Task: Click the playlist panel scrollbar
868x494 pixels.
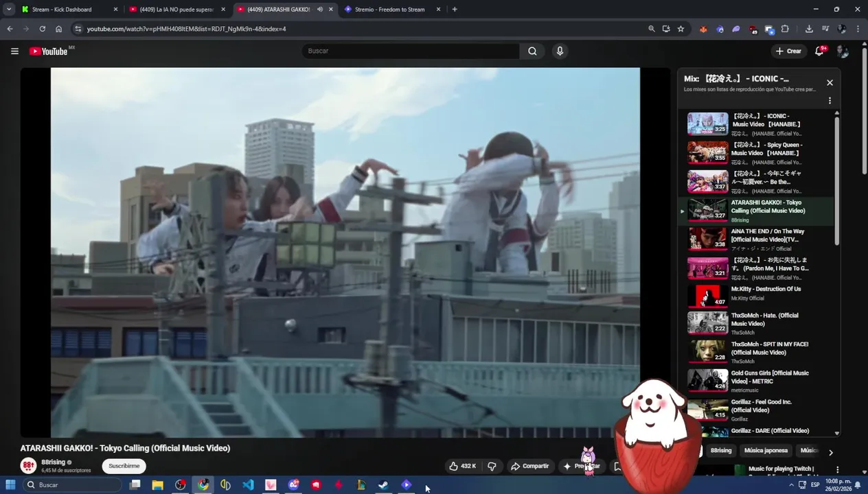Action: click(x=837, y=182)
